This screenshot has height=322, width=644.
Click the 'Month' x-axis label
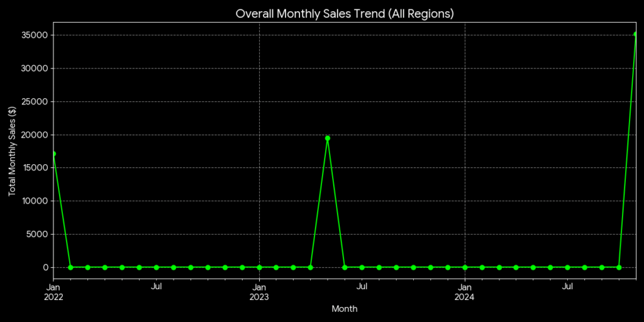[345, 309]
